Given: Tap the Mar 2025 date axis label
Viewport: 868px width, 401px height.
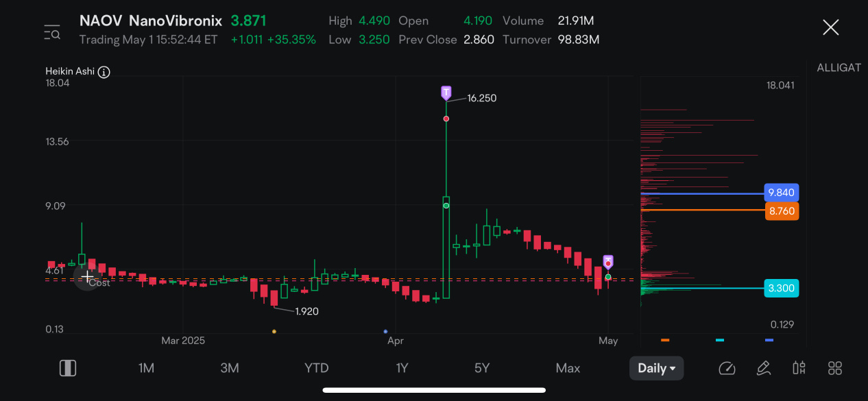Looking at the screenshot, I should click(x=183, y=340).
